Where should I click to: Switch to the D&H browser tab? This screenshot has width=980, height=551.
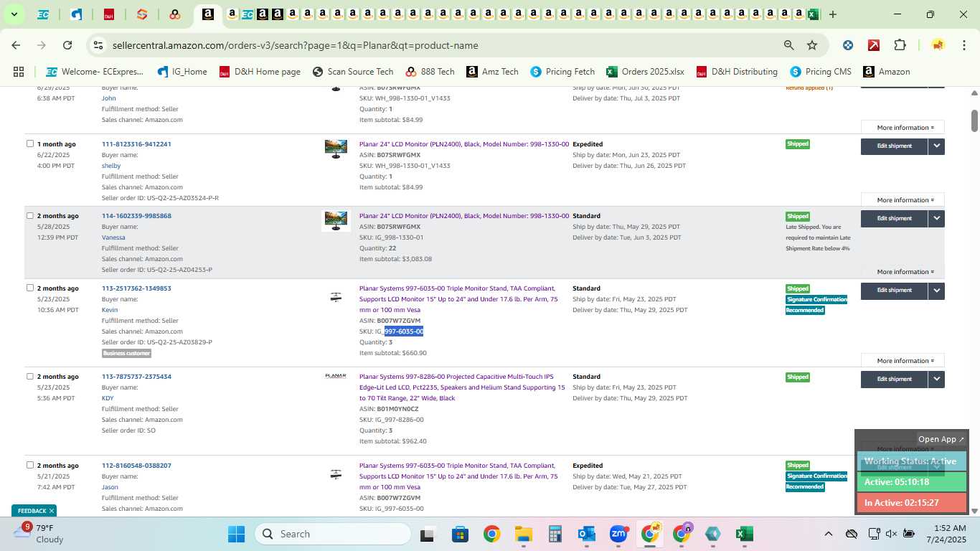pos(109,14)
